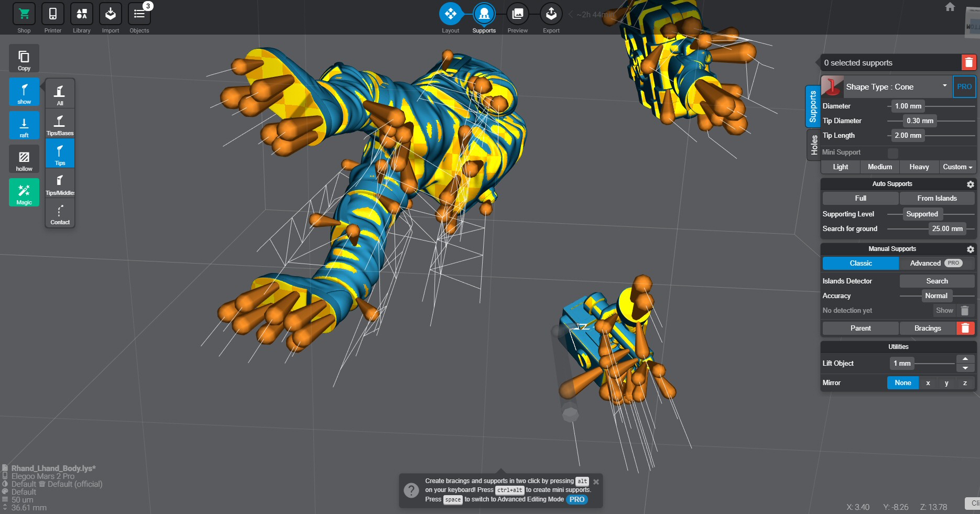
Task: Open the Library panel
Action: coord(81,17)
